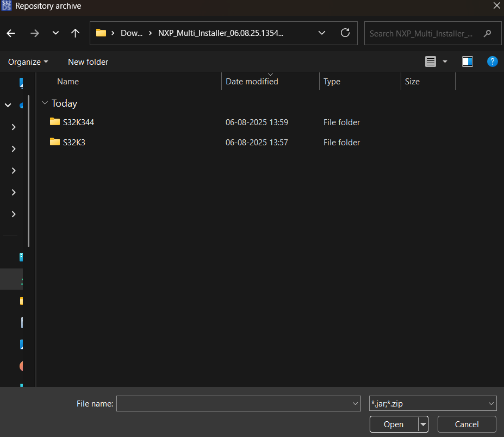Collapse the expanded navigation pane node
Screen dimensions: 504x437
pos(8,105)
